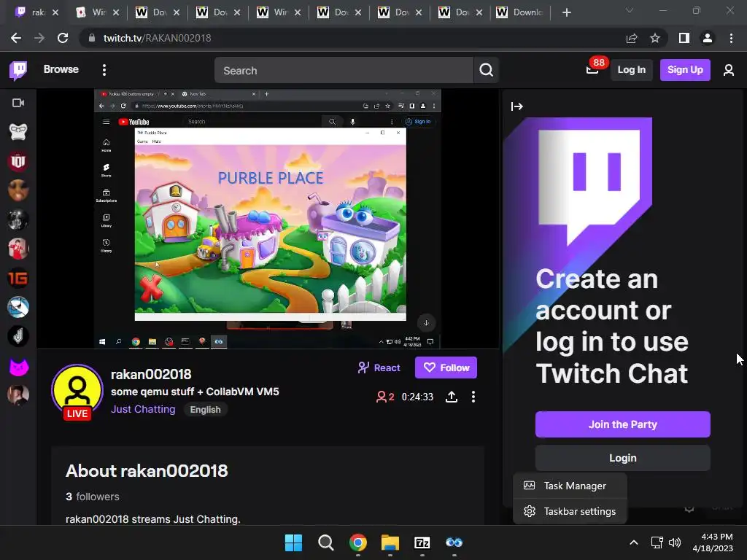Click the share upload icon

pos(451,397)
